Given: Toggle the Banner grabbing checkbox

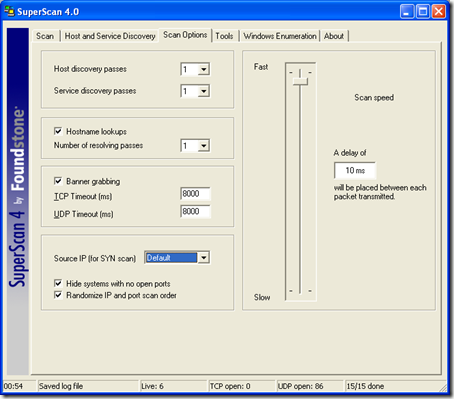Looking at the screenshot, I should 58,181.
